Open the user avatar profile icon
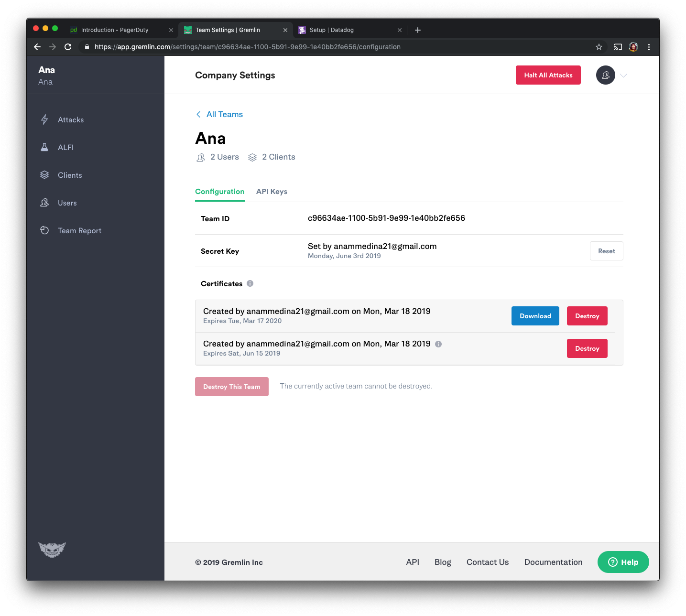The image size is (686, 616). coord(606,75)
